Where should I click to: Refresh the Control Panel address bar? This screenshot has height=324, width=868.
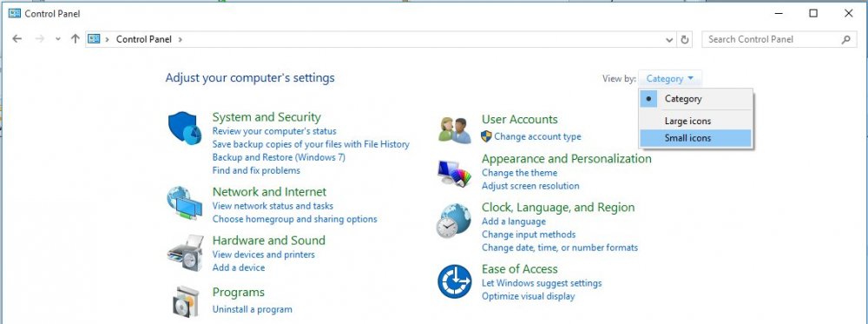685,39
